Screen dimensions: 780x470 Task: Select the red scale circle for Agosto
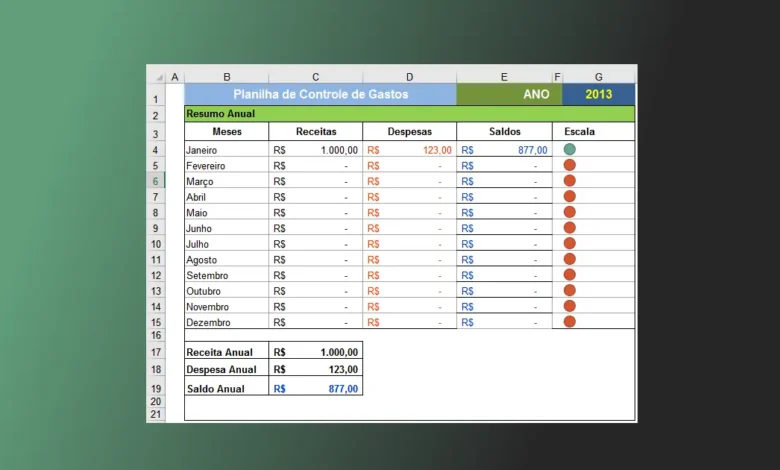tap(570, 259)
